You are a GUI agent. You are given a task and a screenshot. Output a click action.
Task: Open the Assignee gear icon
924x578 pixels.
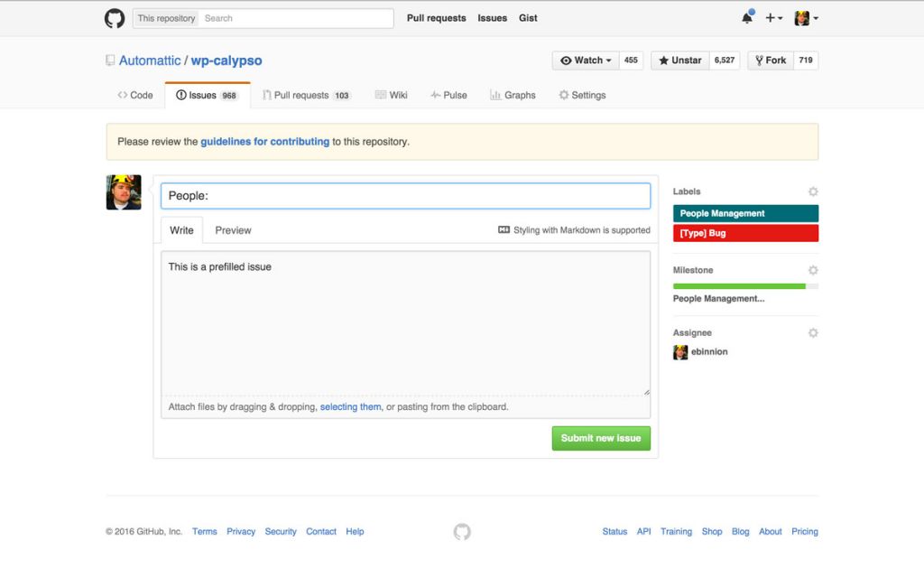click(813, 333)
